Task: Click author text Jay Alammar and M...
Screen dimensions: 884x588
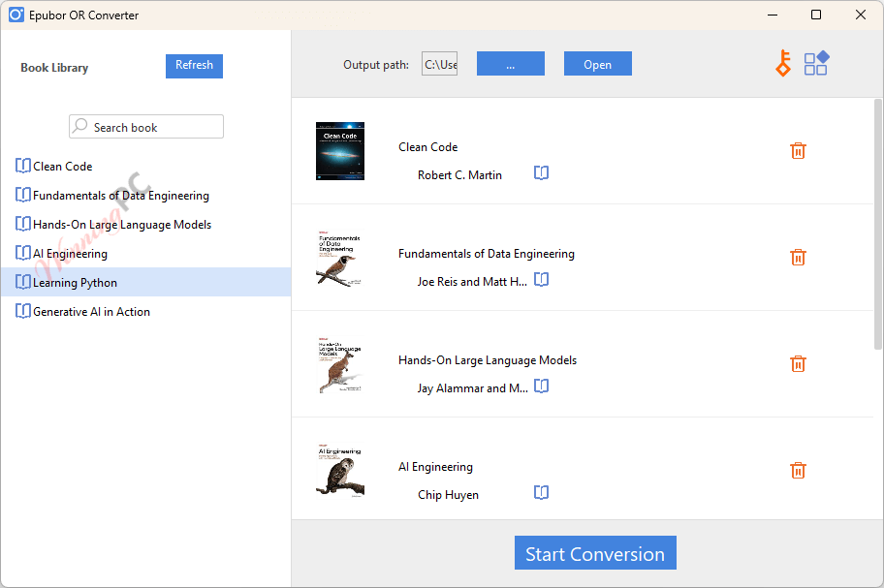Action: tap(472, 388)
